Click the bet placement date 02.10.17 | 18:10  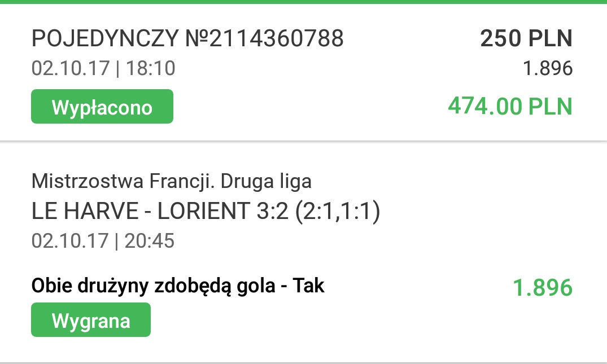pos(103,69)
